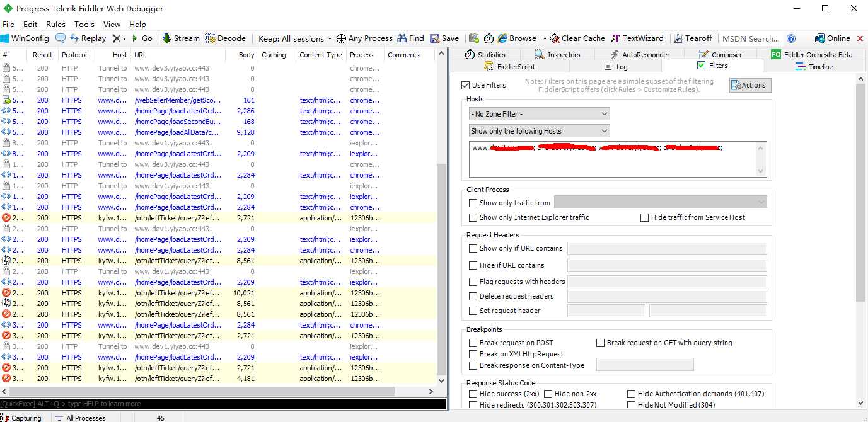Click the MSDN Search box
The image size is (868, 422).
click(x=751, y=38)
